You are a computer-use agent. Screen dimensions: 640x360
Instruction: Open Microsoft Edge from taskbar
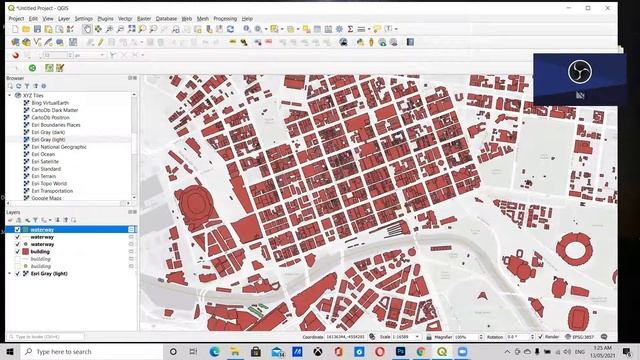pos(214,351)
